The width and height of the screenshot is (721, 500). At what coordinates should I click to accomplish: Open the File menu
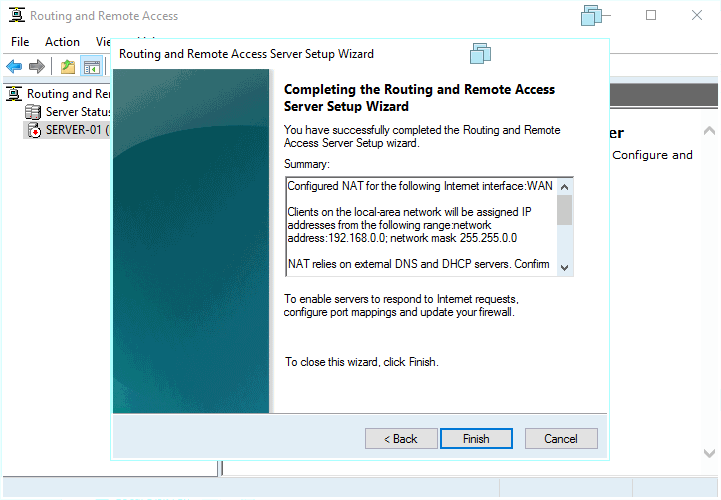(20, 42)
